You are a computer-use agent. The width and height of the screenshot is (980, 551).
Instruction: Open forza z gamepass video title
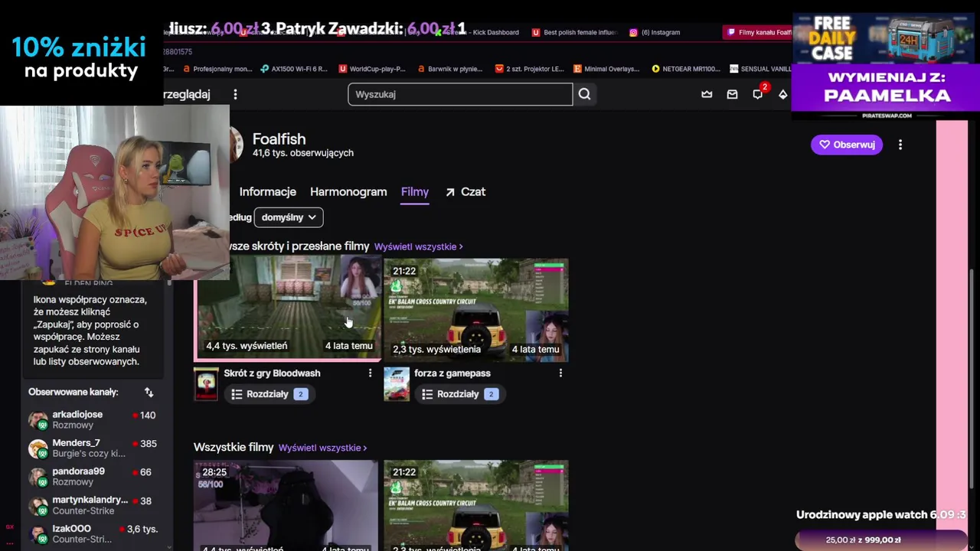pos(452,373)
